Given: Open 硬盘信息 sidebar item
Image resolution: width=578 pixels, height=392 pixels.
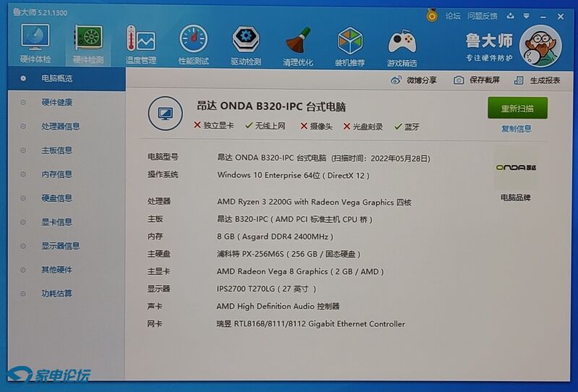Looking at the screenshot, I should (56, 198).
